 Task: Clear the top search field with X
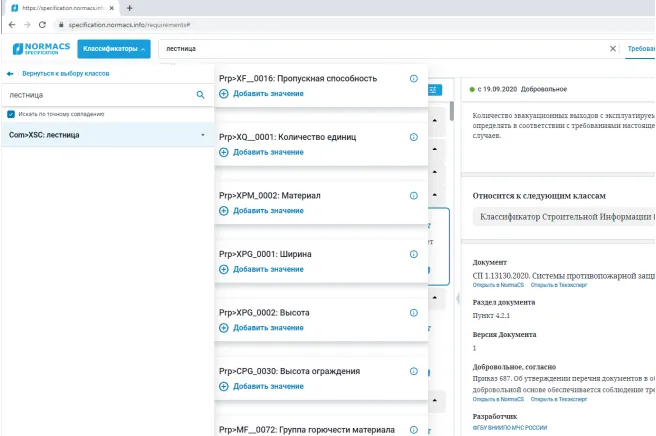(x=613, y=48)
